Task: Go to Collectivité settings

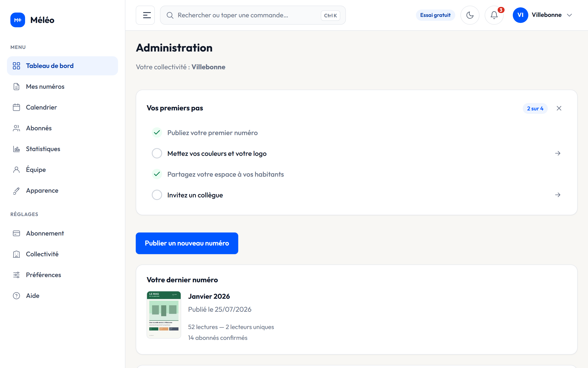Action: [62, 254]
